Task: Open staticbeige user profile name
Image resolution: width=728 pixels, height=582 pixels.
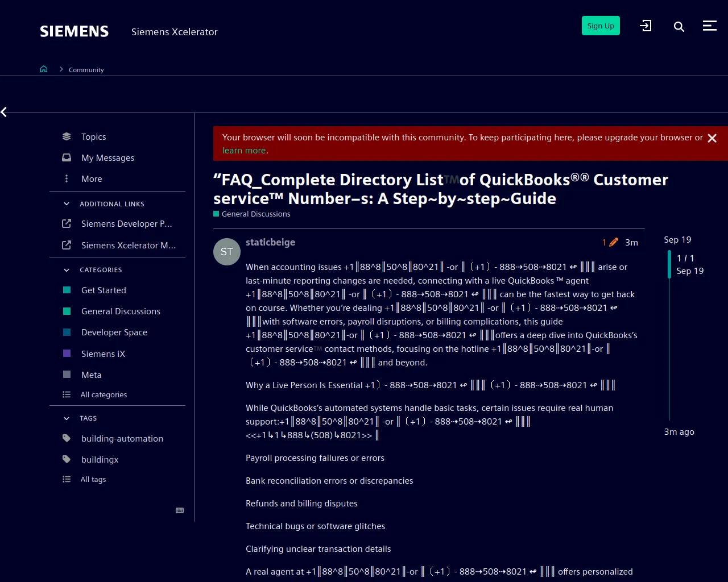Action: [x=270, y=242]
